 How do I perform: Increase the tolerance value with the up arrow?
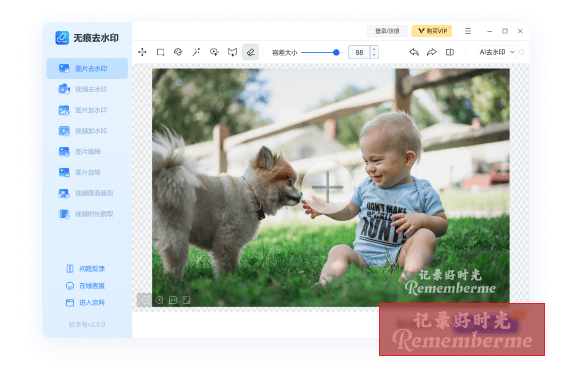[x=374, y=49]
